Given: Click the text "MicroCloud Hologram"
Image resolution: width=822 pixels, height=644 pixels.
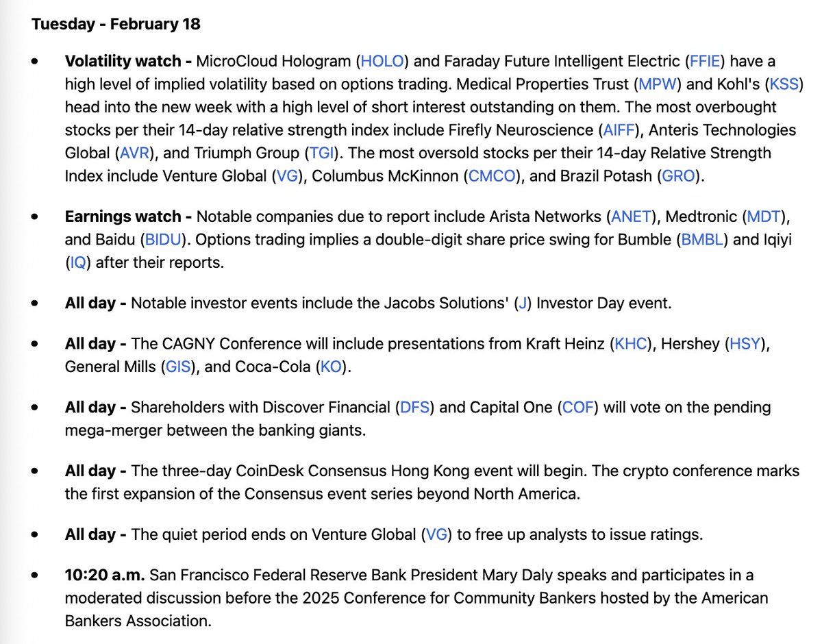Looking at the screenshot, I should [x=275, y=61].
